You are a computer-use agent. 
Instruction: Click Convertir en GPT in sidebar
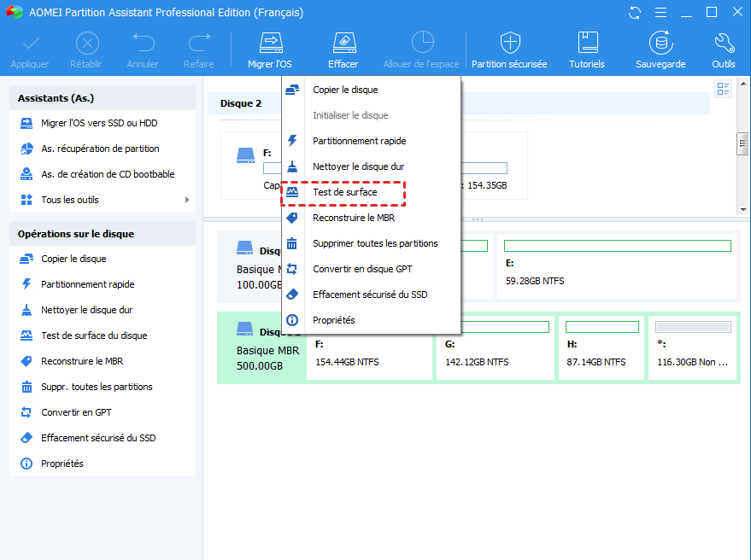pos(103,412)
